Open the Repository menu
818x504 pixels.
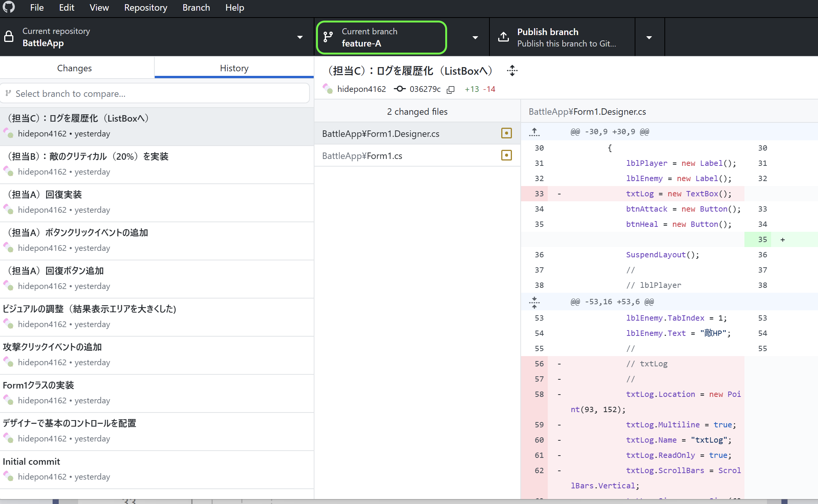pos(146,8)
